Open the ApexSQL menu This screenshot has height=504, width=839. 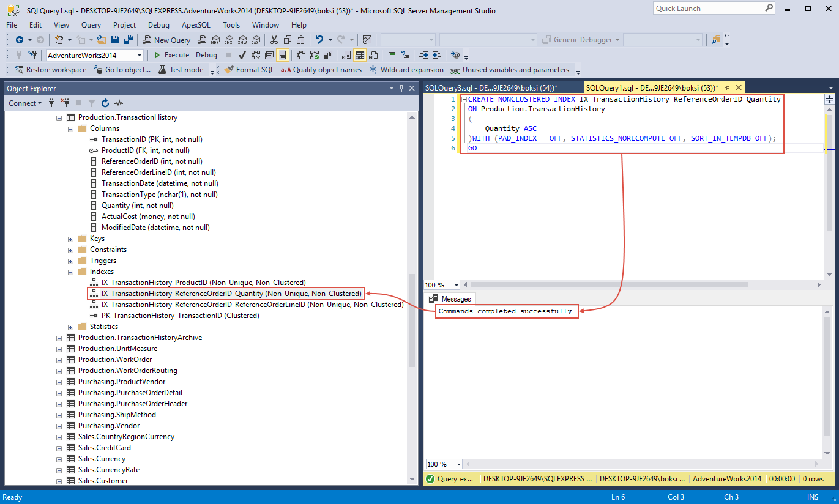click(x=196, y=25)
